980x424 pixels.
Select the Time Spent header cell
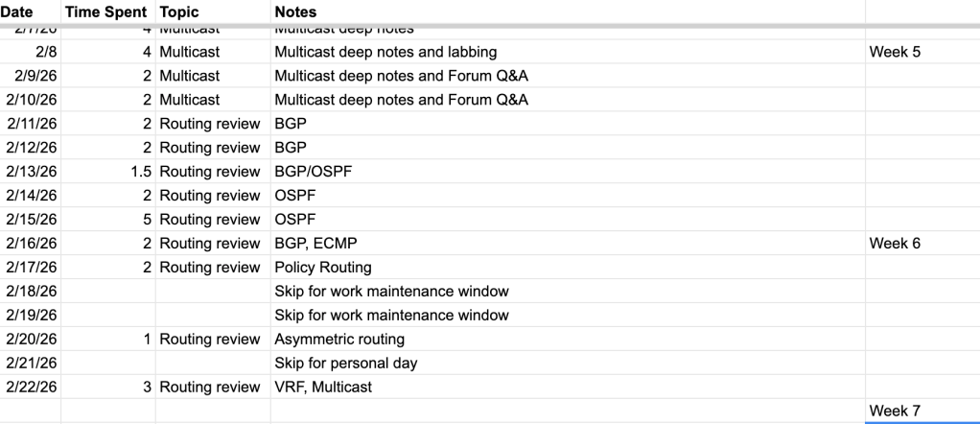click(105, 12)
